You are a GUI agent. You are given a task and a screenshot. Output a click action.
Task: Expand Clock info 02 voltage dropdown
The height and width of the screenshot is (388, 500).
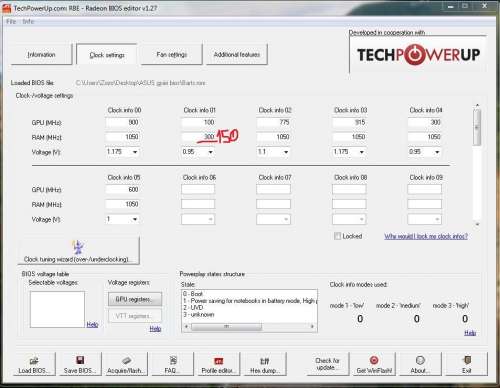(286, 152)
